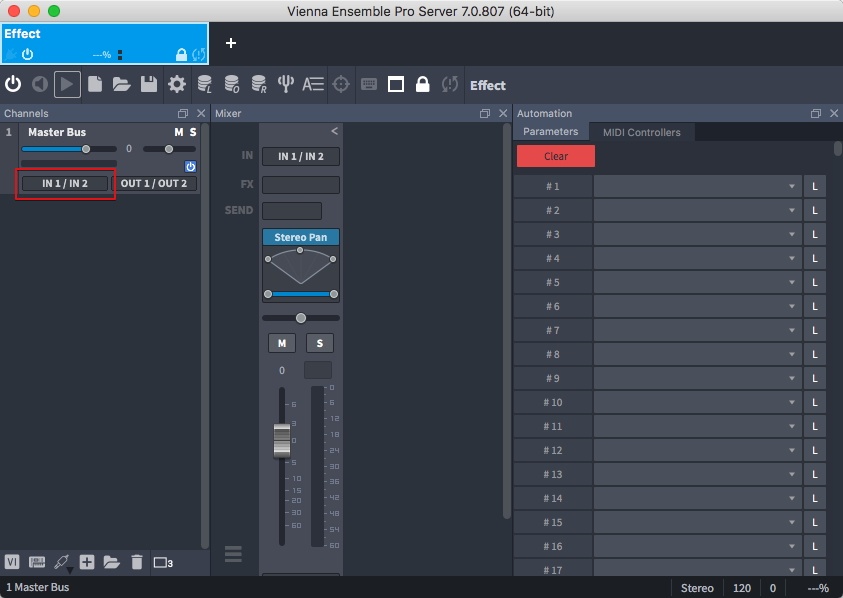This screenshot has height=598, width=843.
Task: Click the empty SEND slot in mixer
Action: coord(292,211)
